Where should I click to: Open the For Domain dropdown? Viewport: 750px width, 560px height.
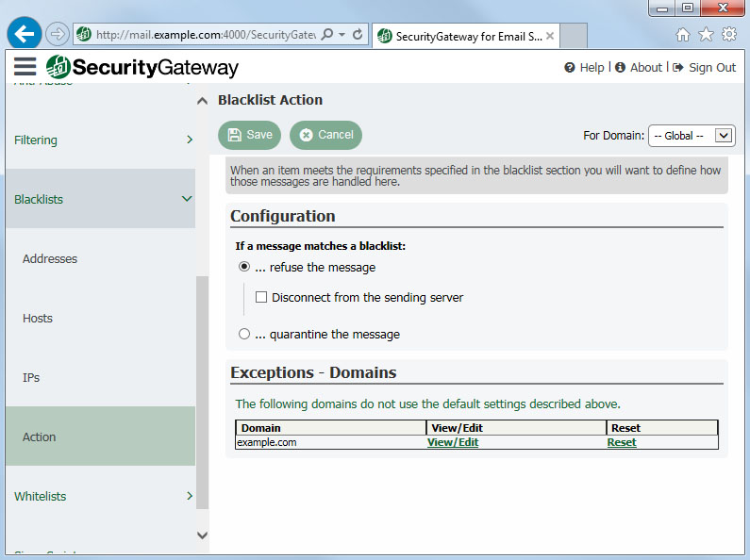click(692, 136)
